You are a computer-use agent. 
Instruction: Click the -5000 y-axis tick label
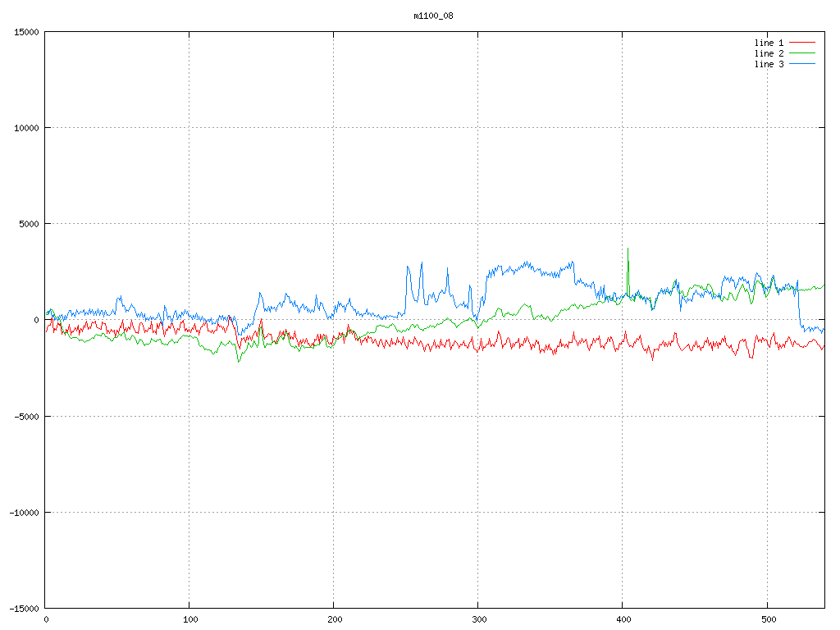[25, 416]
